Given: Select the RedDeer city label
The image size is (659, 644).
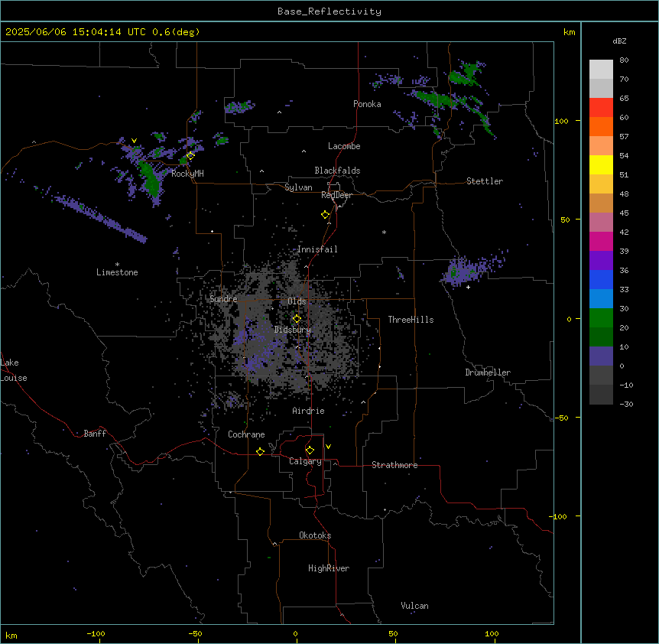Looking at the screenshot, I should click(336, 195).
